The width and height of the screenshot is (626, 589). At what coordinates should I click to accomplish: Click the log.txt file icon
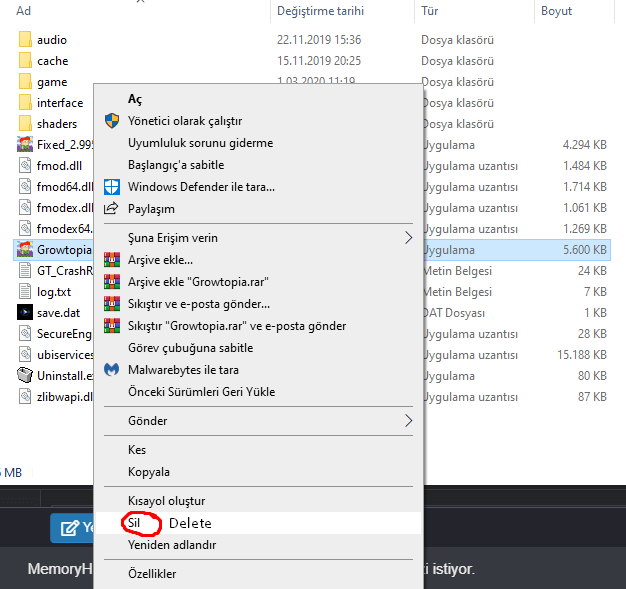(x=25, y=292)
